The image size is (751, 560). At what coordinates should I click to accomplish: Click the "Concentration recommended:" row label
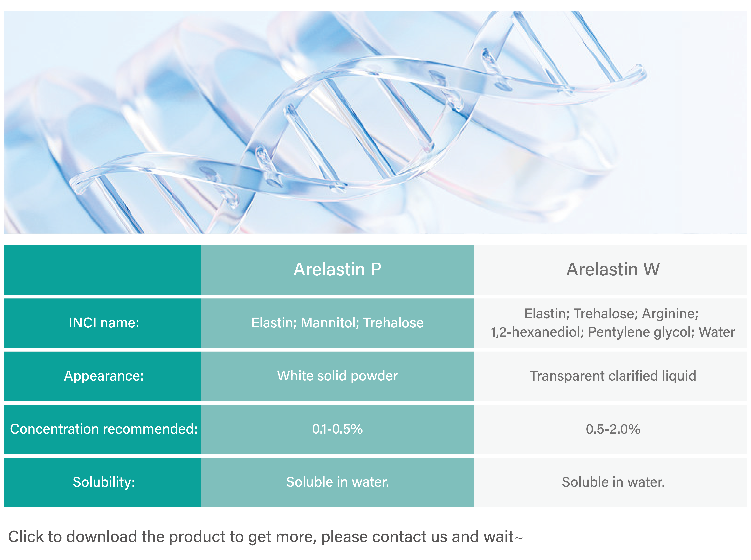click(x=104, y=429)
